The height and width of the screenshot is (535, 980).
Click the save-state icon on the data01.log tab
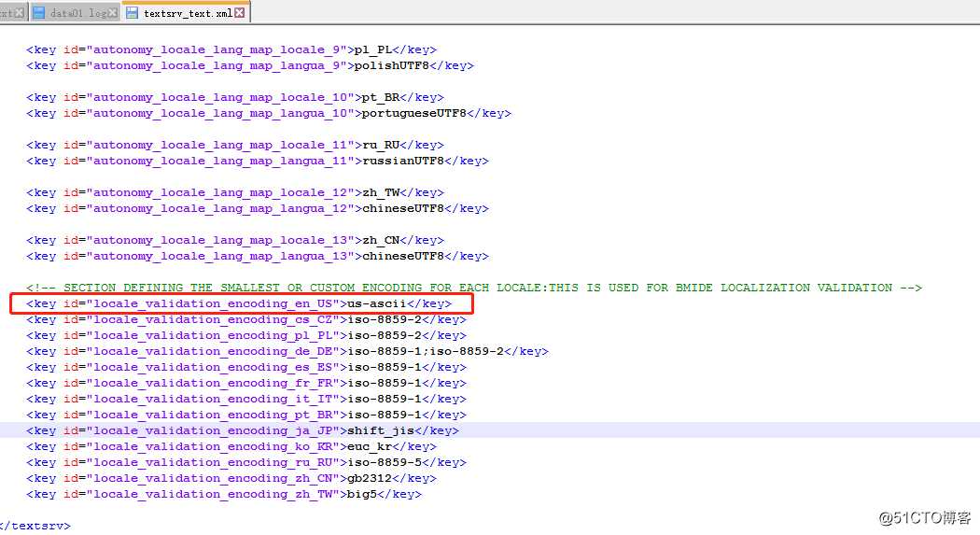click(39, 12)
